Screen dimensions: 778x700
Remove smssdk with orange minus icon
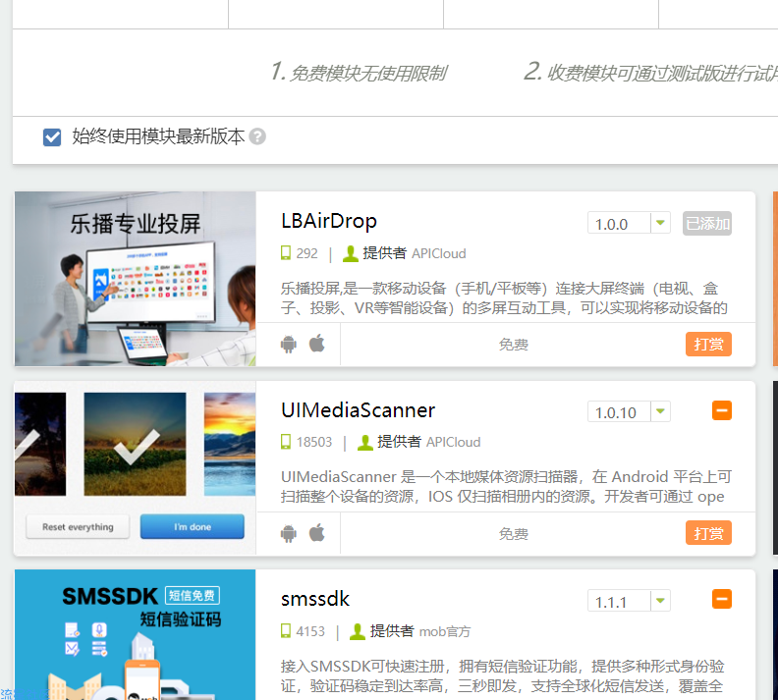[x=722, y=599]
